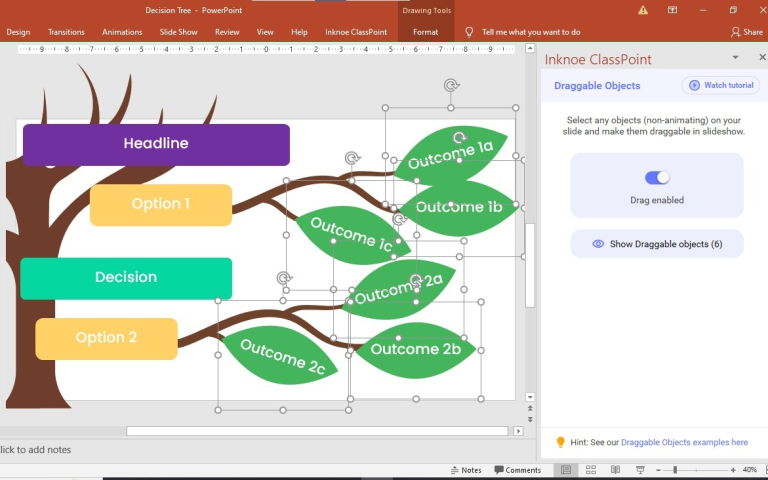Click the Tell me what you want to do box
Viewport: 768px width, 480px height.
[530, 32]
